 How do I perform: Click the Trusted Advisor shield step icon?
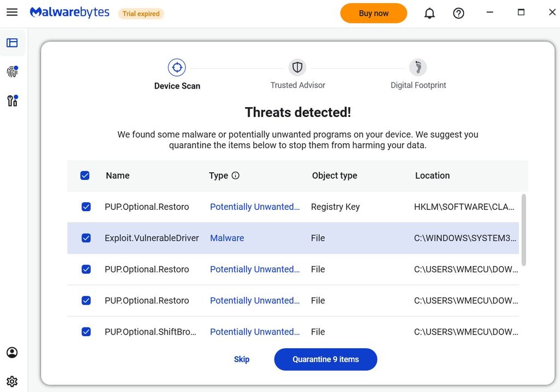click(297, 67)
